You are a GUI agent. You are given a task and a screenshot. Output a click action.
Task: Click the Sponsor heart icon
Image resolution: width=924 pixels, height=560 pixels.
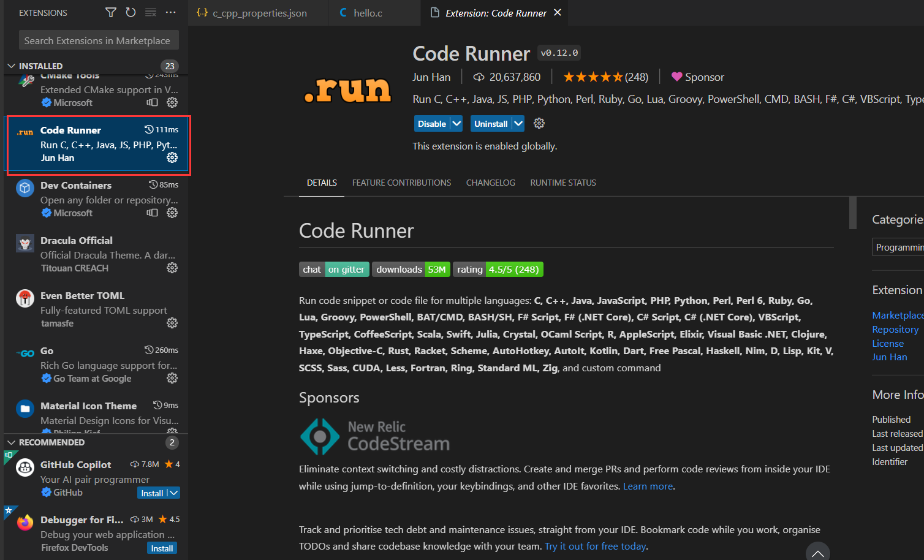(x=676, y=77)
